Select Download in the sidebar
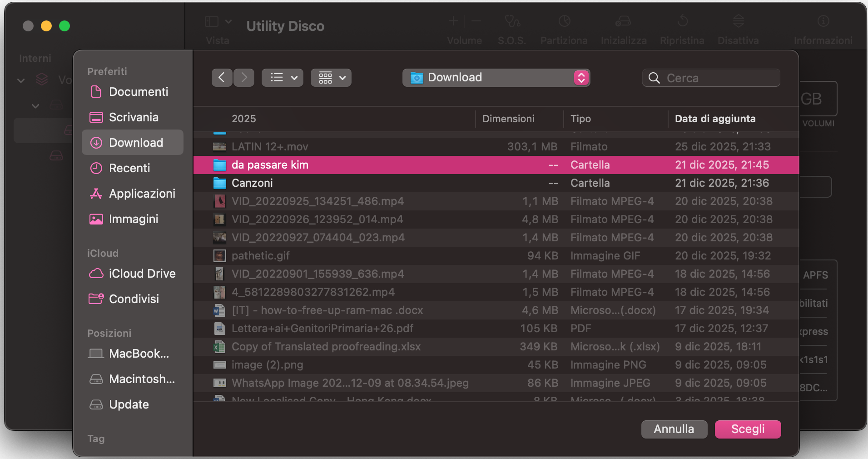 [x=132, y=143]
